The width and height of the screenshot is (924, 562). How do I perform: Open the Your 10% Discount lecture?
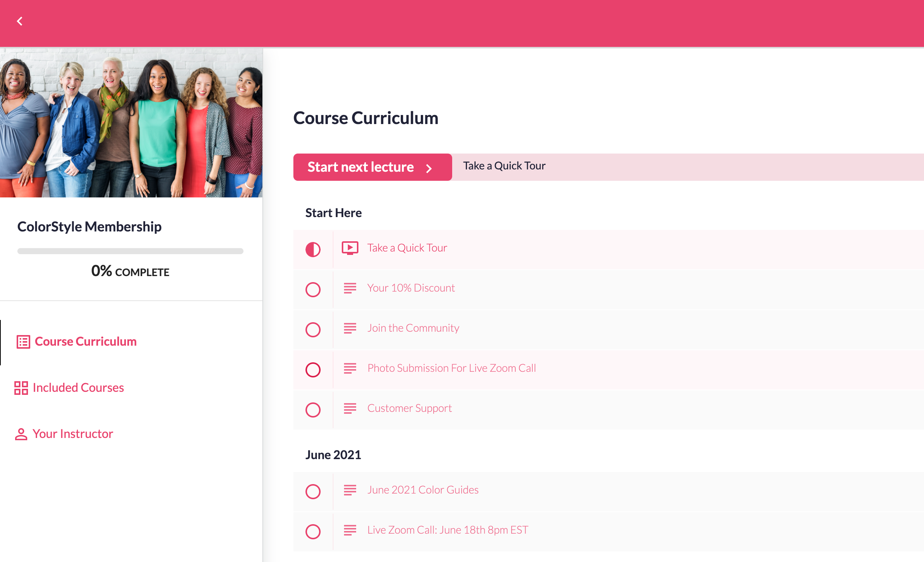(x=411, y=288)
